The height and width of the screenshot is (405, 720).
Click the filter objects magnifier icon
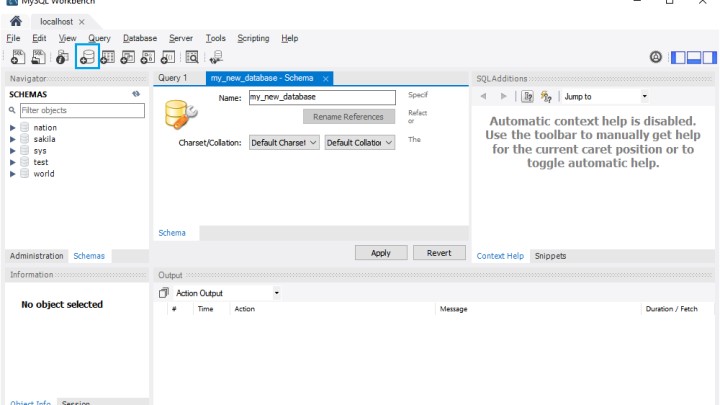pyautogui.click(x=12, y=110)
